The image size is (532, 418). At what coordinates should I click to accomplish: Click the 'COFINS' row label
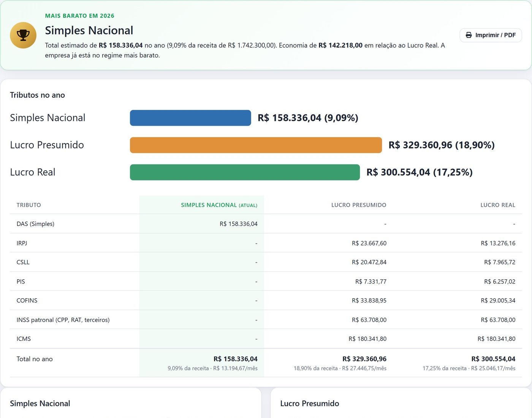[27, 301]
